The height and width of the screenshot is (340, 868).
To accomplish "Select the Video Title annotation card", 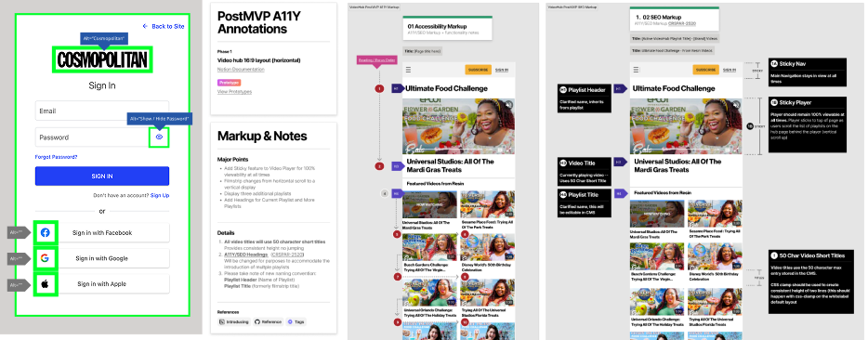I will tap(585, 171).
